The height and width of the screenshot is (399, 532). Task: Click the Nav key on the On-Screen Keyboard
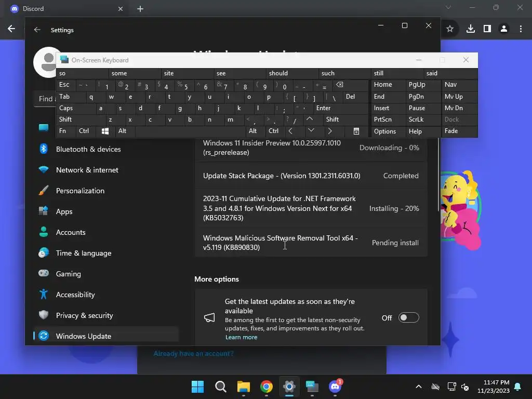pos(459,85)
